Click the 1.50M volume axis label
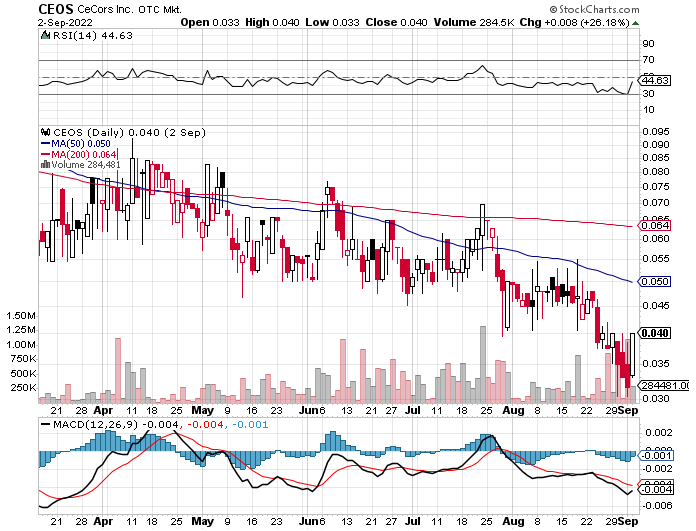696x531 pixels. [x=21, y=316]
